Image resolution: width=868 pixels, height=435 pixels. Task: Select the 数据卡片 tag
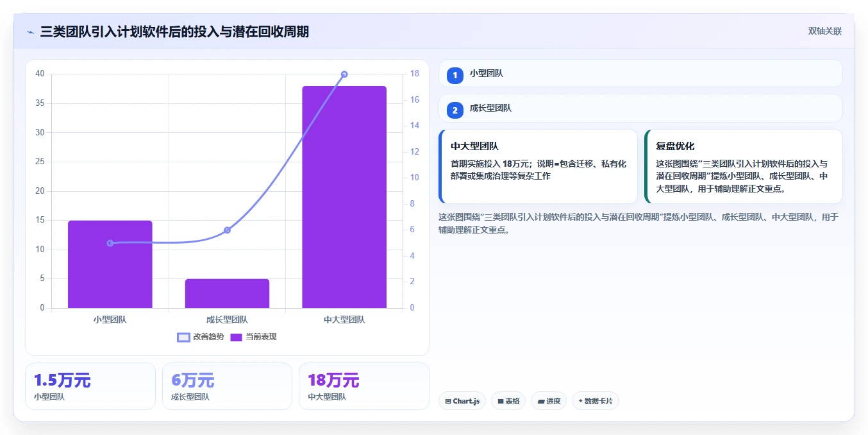(596, 401)
